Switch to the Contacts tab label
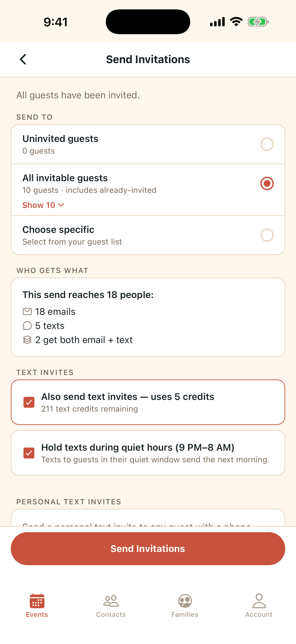296x644 pixels. coord(111,615)
